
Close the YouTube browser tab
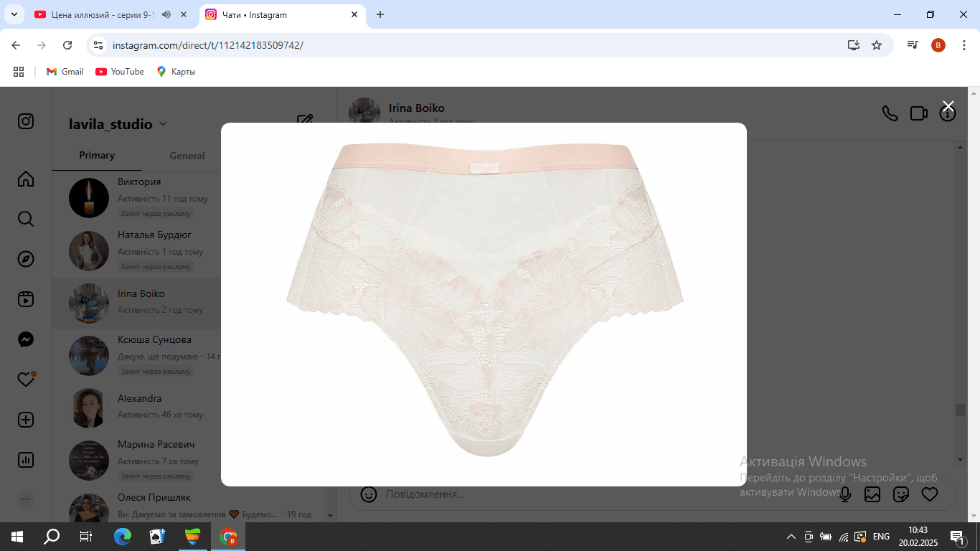pyautogui.click(x=184, y=14)
